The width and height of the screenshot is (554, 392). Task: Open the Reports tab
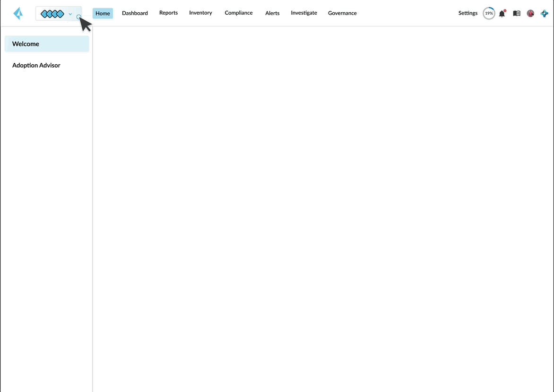[x=169, y=13]
